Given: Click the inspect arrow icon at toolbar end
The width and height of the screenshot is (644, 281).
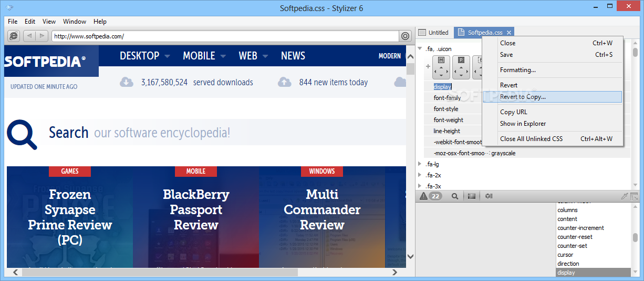Looking at the screenshot, I should coord(635,196).
